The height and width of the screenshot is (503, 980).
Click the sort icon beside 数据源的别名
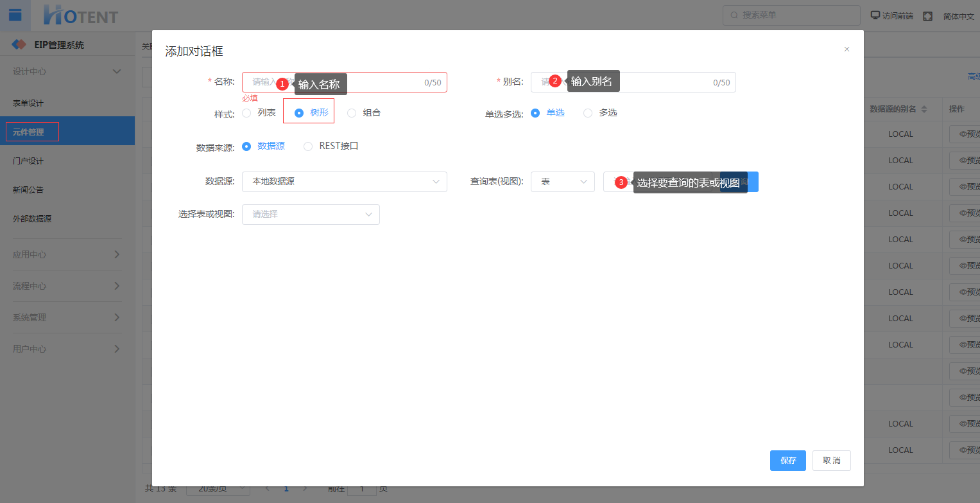tap(924, 109)
